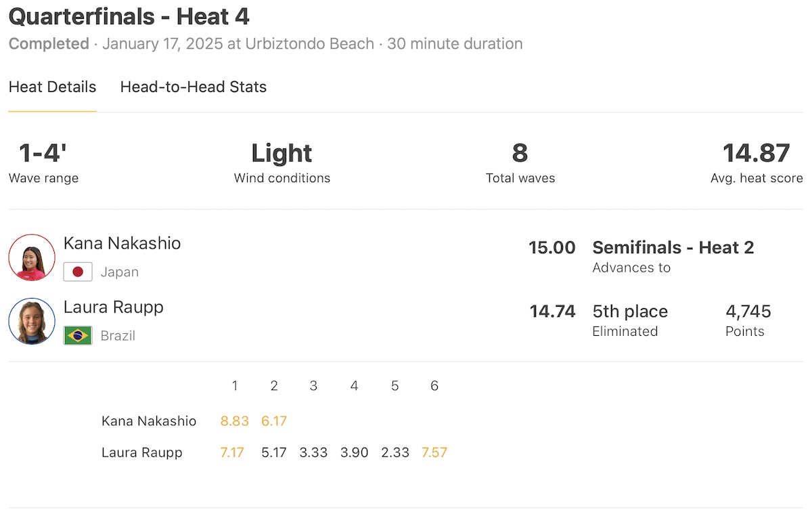Viewport: 812px width, 514px height.
Task: Select Laura Raupp's 7.17 wave score
Action: pyautogui.click(x=232, y=452)
